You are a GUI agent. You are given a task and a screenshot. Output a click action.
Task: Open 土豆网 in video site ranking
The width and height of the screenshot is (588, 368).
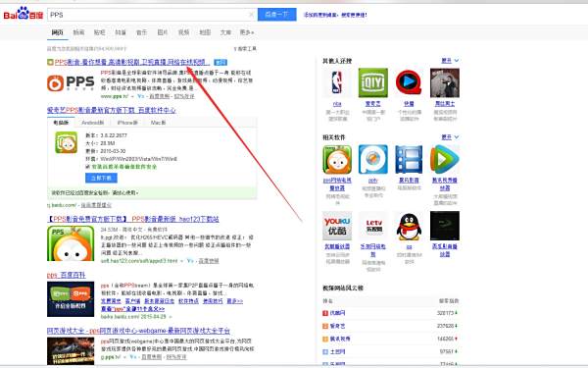click(x=337, y=352)
